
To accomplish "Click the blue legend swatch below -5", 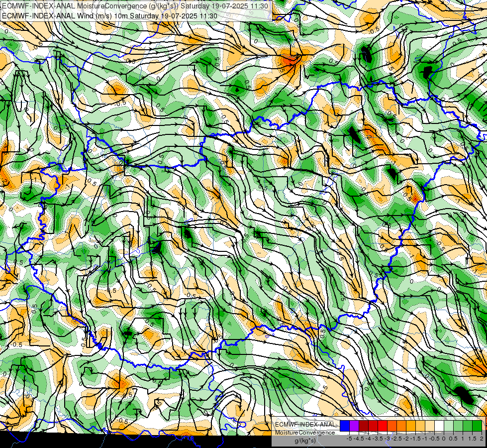I will (345, 426).
